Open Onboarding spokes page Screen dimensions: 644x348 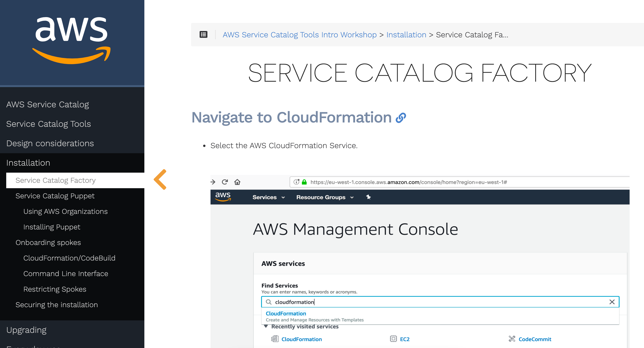click(48, 242)
